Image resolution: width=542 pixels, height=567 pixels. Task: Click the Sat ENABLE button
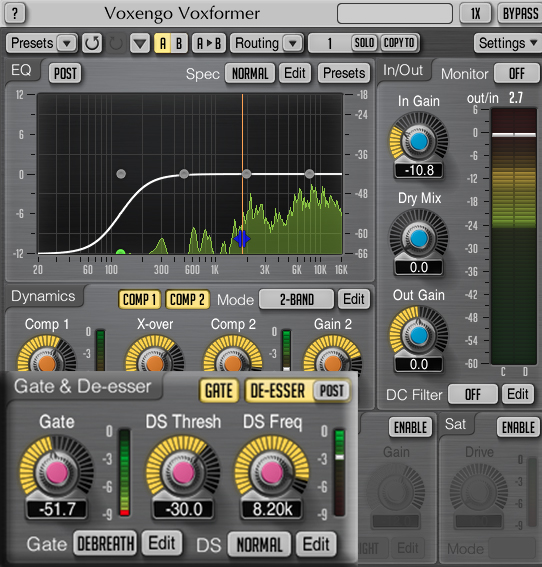[518, 427]
